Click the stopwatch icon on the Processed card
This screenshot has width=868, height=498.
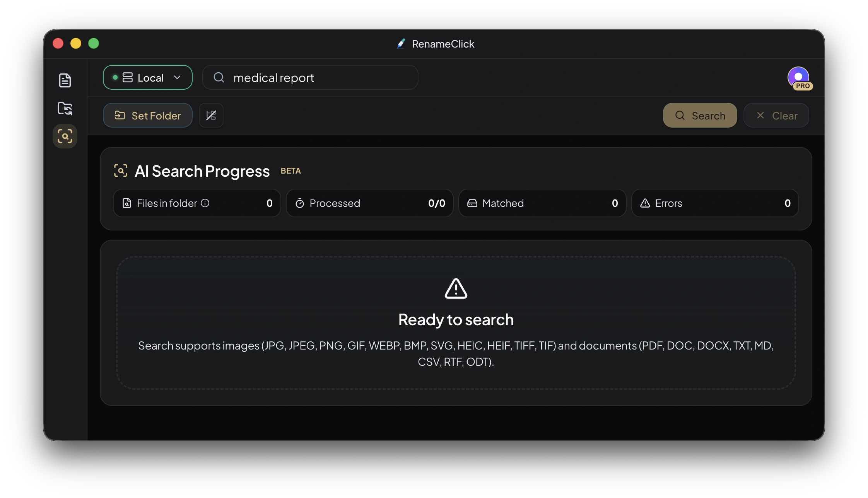tap(301, 203)
